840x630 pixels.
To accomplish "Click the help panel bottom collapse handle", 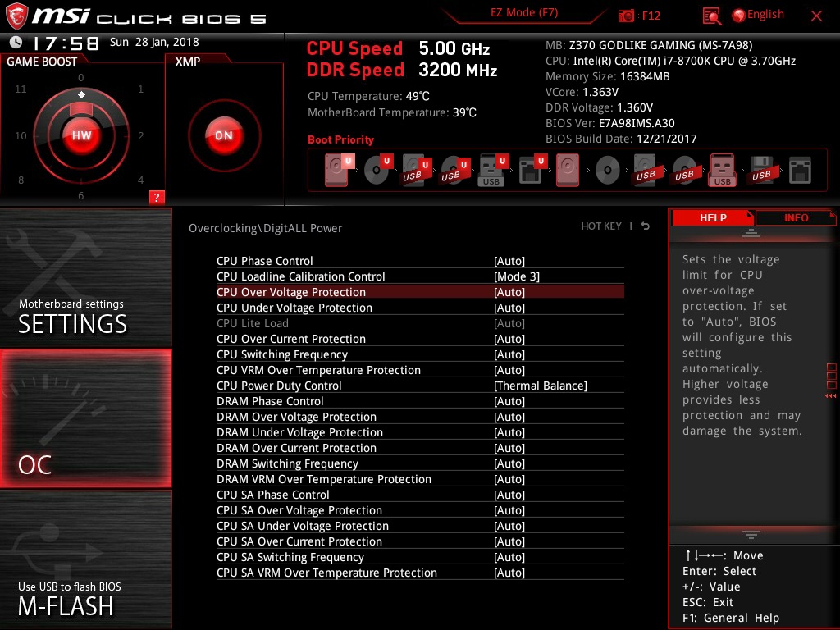I will coord(751,534).
